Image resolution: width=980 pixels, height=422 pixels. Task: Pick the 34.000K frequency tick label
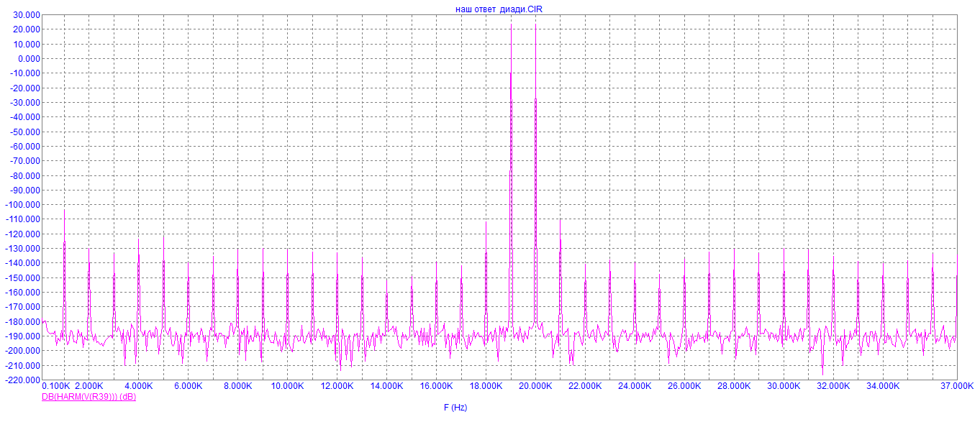[x=884, y=387]
